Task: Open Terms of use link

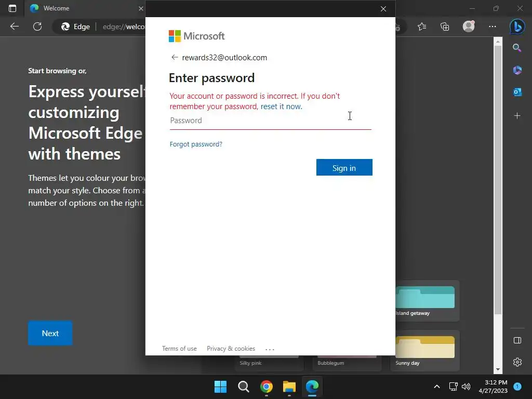Action: pyautogui.click(x=179, y=349)
